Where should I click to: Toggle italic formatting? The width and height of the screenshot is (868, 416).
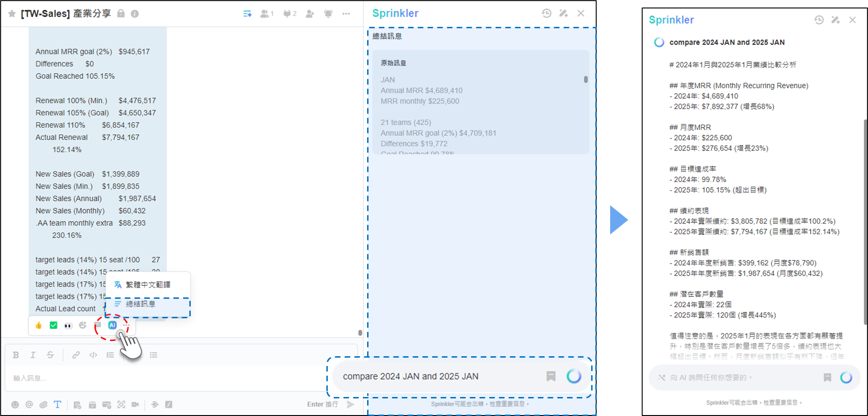(33, 355)
